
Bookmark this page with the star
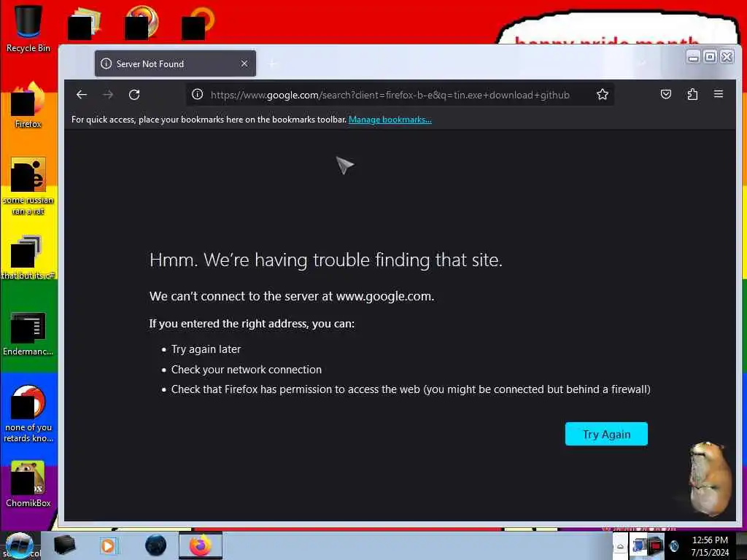point(602,94)
